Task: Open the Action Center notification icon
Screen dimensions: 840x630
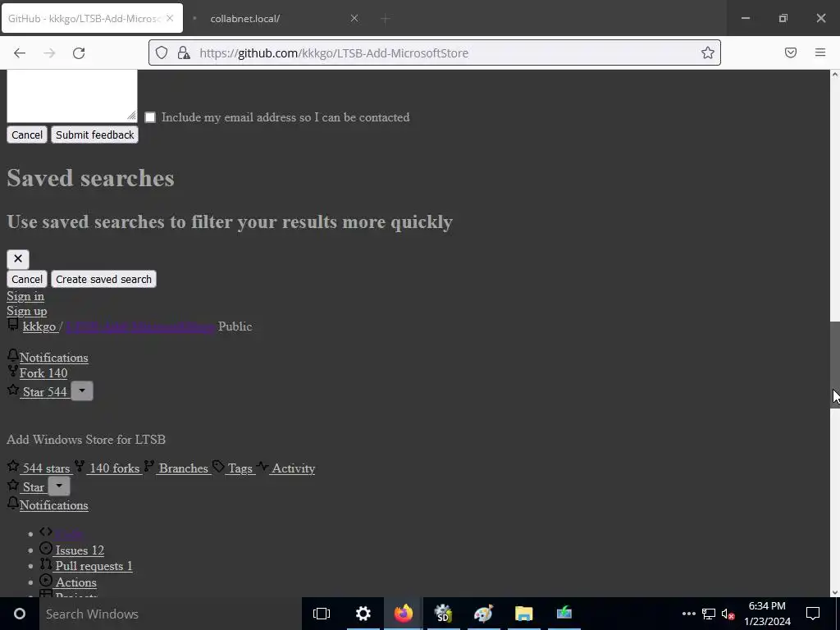Action: point(813,614)
